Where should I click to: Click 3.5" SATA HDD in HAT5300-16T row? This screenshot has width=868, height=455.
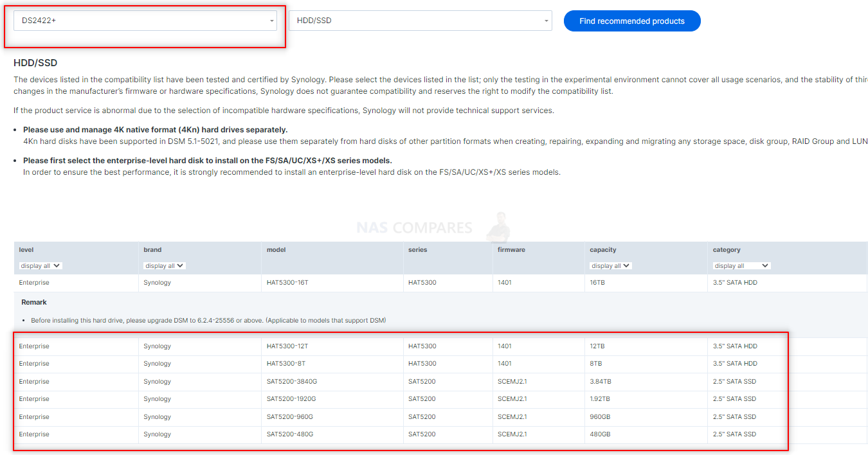(735, 283)
